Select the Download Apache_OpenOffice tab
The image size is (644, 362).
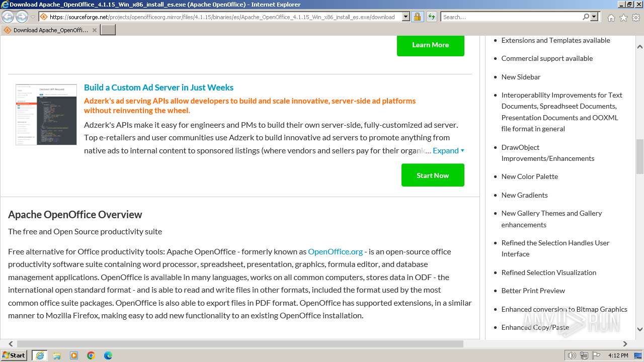[x=50, y=30]
